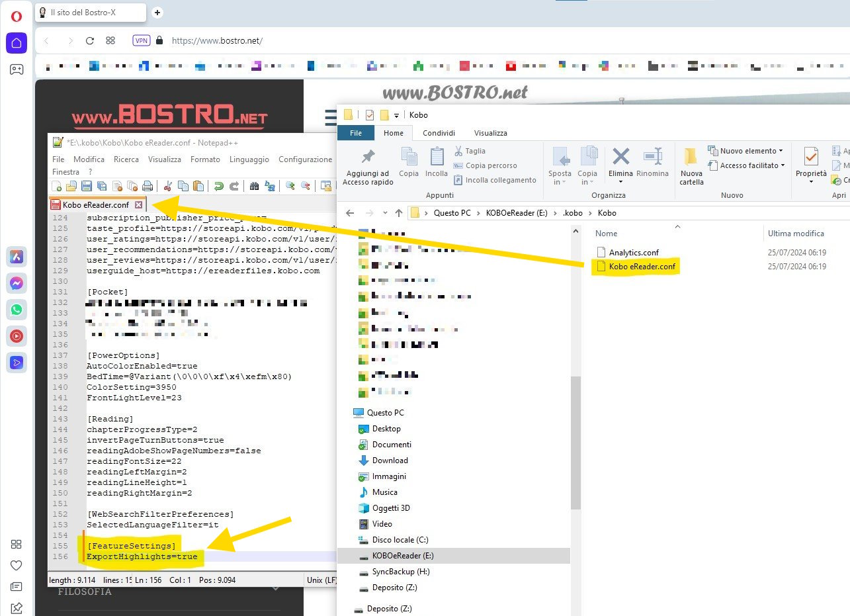850x616 pixels.
Task: Click the Cut scissors icon in Notepad++
Action: click(168, 186)
